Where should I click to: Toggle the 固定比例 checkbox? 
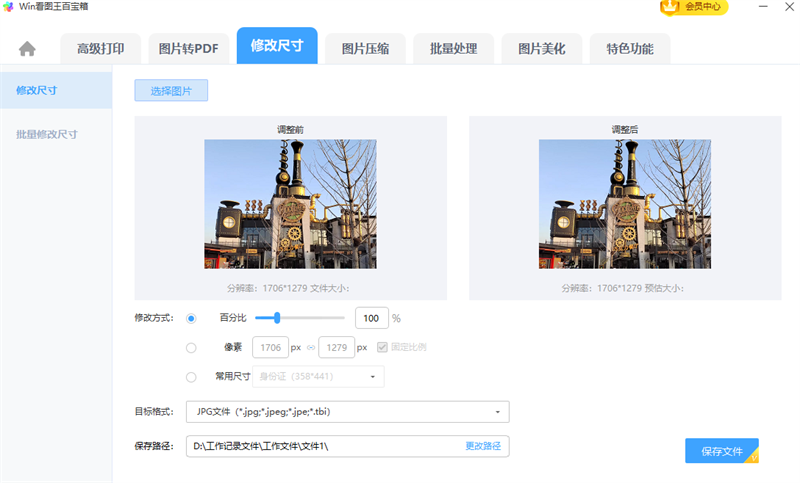coord(382,348)
